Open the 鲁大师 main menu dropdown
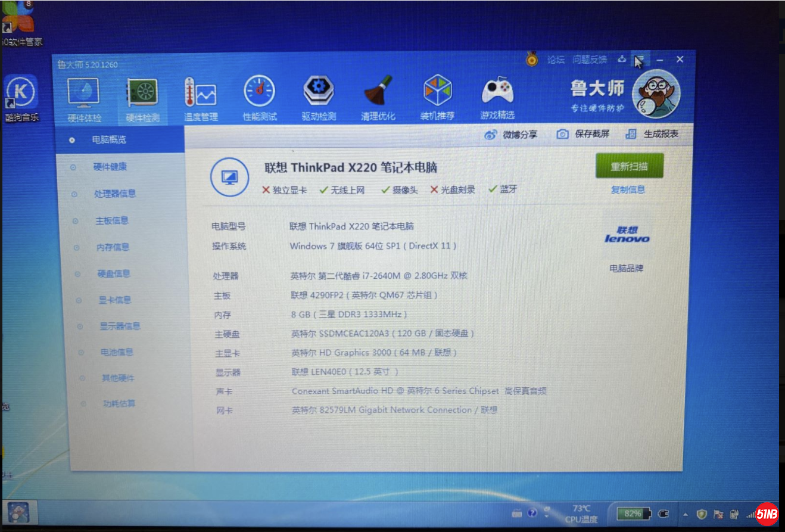785x532 pixels. [639, 60]
